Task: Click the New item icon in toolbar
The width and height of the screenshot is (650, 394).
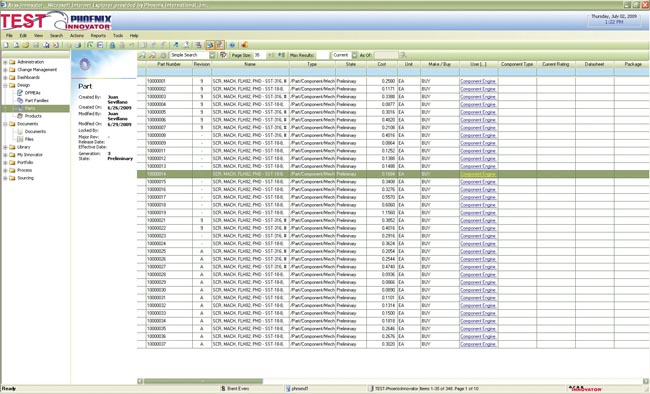Action: point(6,45)
